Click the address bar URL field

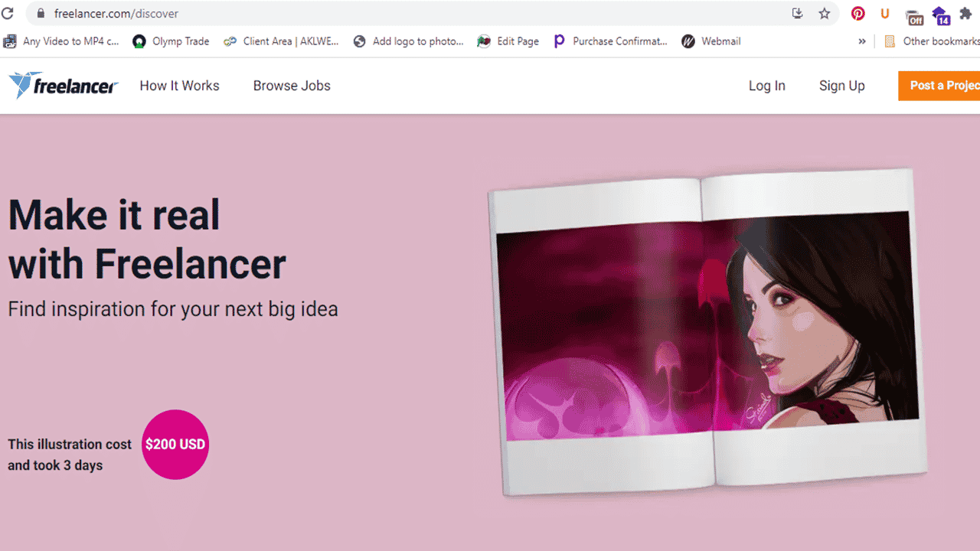click(x=413, y=13)
